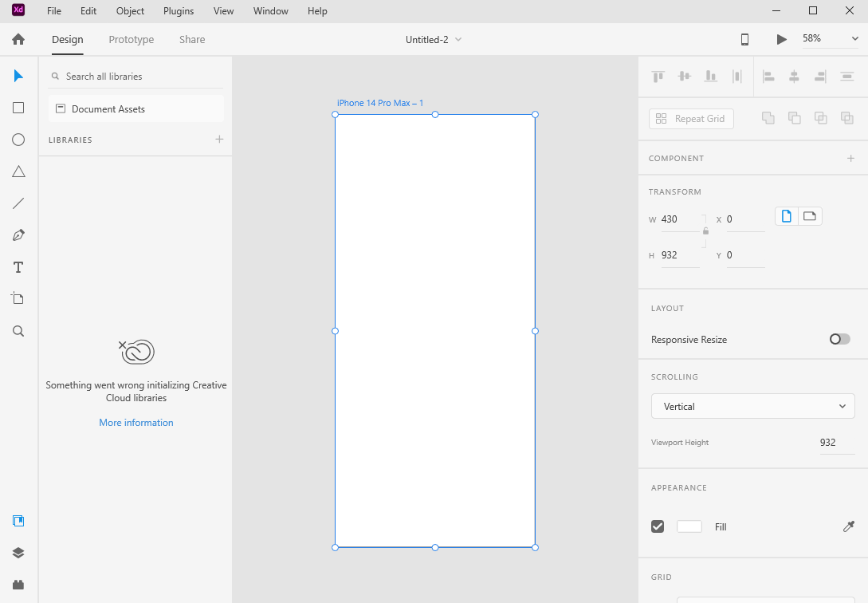Select the Polygon triangle tool

tap(18, 171)
